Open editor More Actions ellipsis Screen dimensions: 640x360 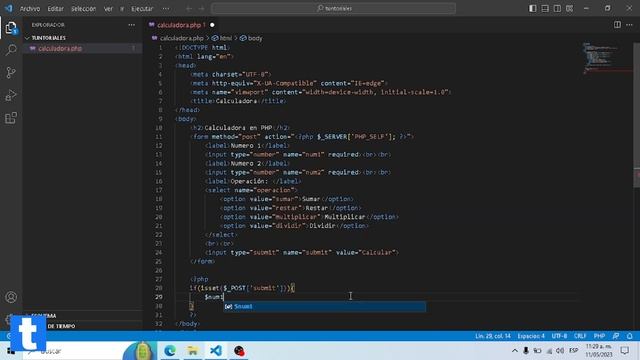629,25
